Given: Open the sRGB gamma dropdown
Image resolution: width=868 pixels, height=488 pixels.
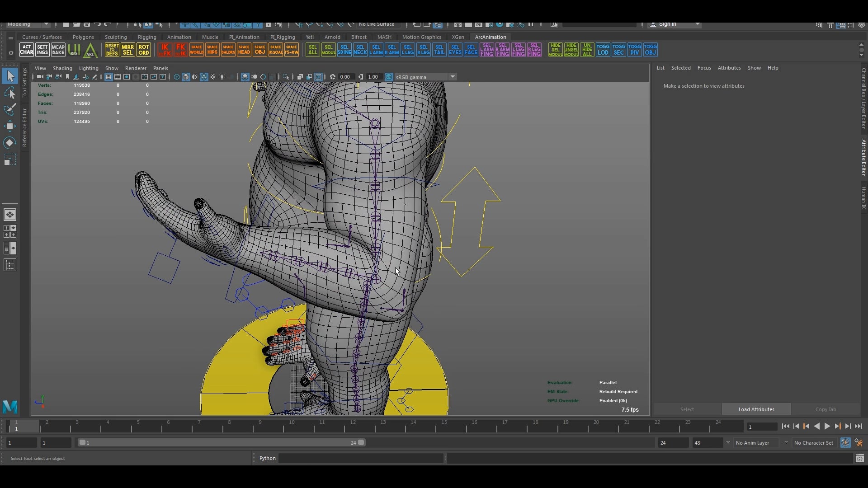Looking at the screenshot, I should (x=425, y=77).
